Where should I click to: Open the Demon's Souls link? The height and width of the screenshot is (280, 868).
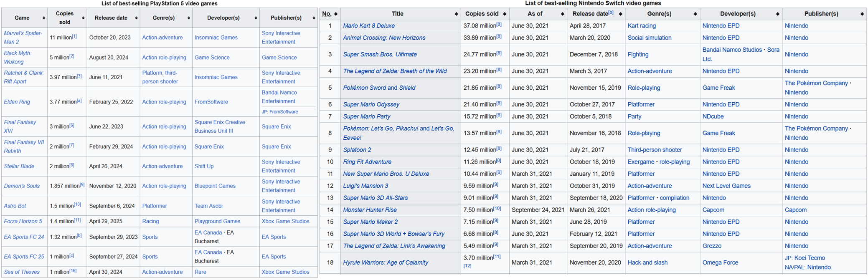pyautogui.click(x=22, y=186)
